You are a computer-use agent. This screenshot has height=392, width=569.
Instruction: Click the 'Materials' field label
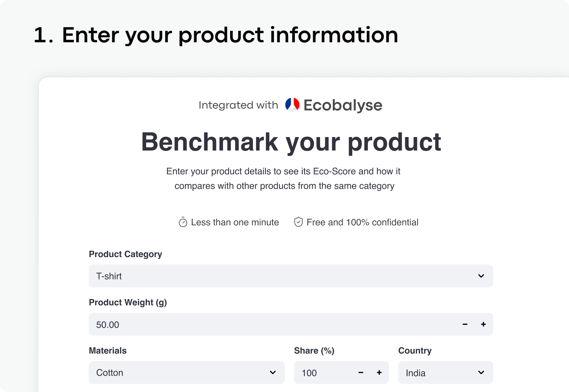click(108, 351)
